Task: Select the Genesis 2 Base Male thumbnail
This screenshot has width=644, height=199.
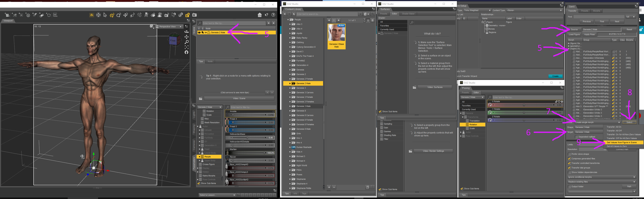Action: 337,36
